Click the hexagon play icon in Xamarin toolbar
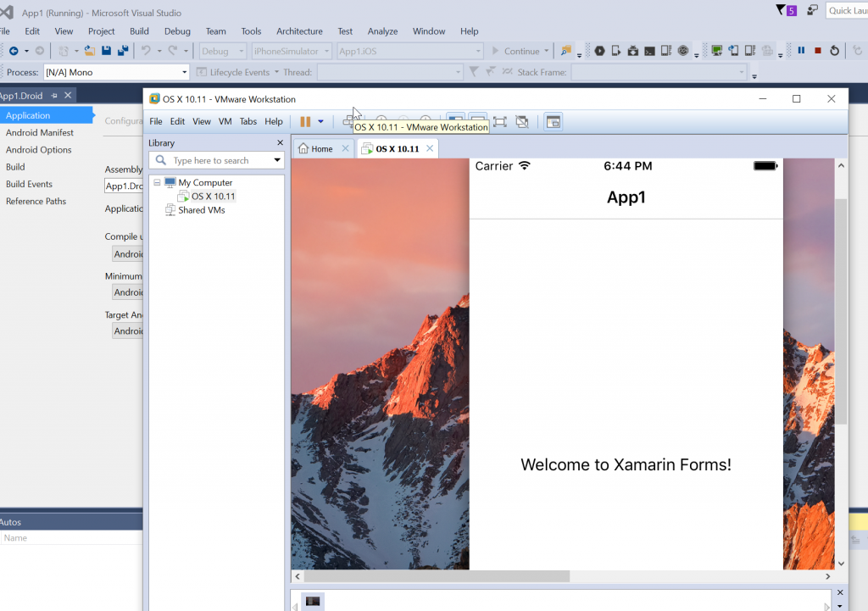 [599, 51]
